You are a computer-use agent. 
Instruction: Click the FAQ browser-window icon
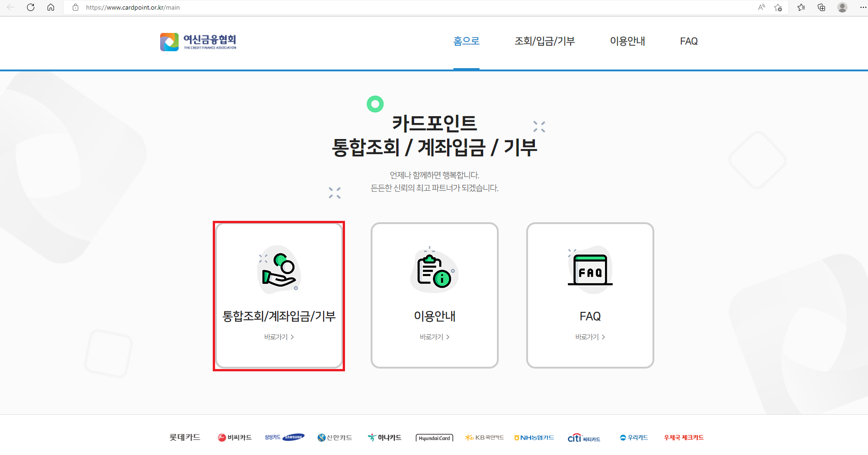[x=589, y=269]
